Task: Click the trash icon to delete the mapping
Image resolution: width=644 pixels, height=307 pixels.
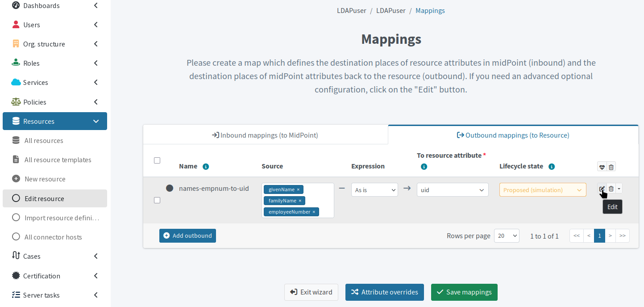Action: point(611,188)
